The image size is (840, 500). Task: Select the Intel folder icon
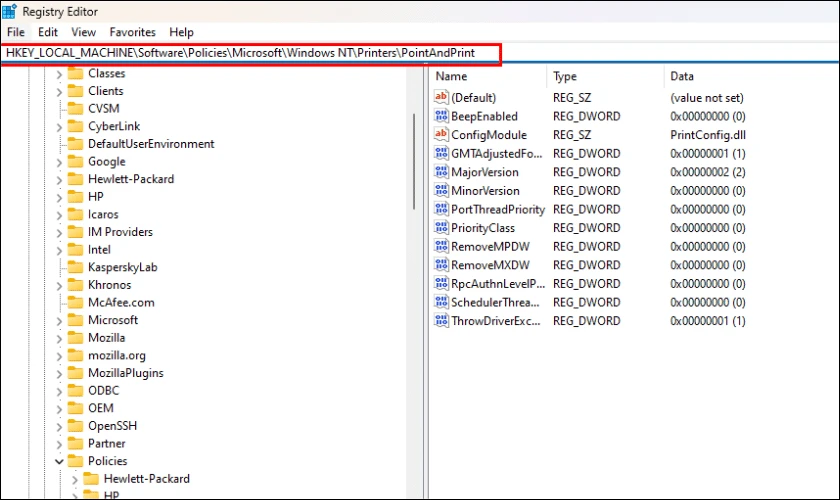click(x=76, y=249)
